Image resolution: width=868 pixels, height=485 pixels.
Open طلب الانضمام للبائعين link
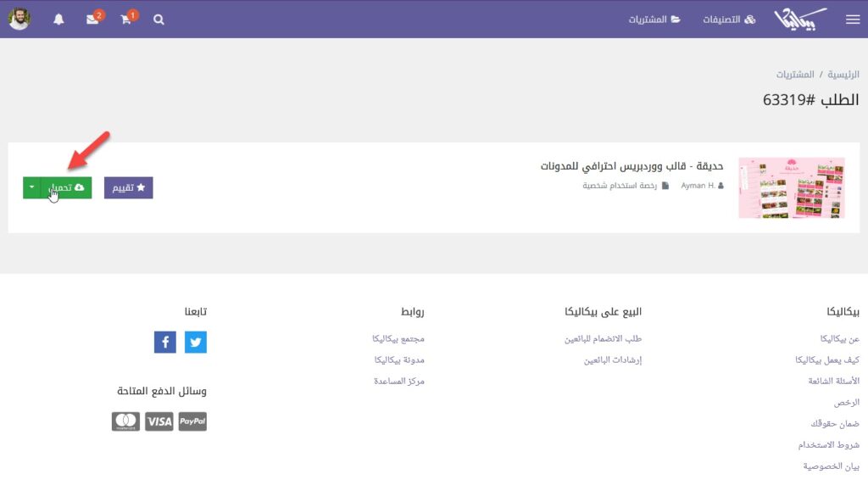603,339
